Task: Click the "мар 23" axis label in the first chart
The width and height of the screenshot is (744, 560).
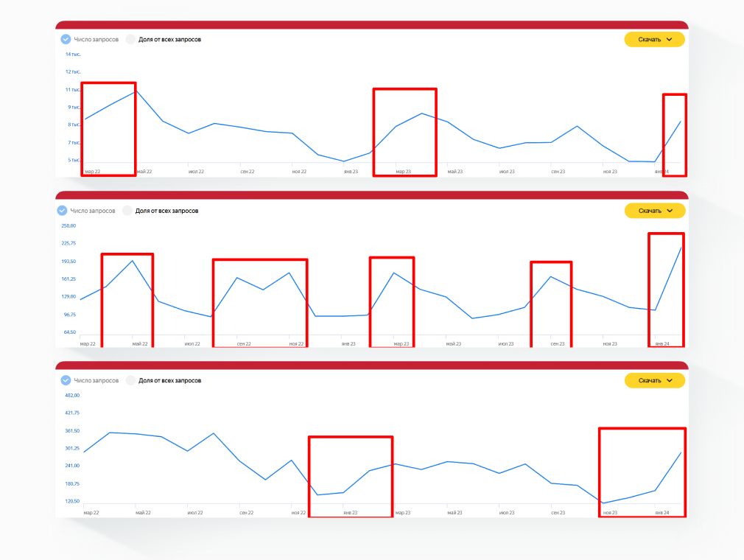Action: pos(403,172)
